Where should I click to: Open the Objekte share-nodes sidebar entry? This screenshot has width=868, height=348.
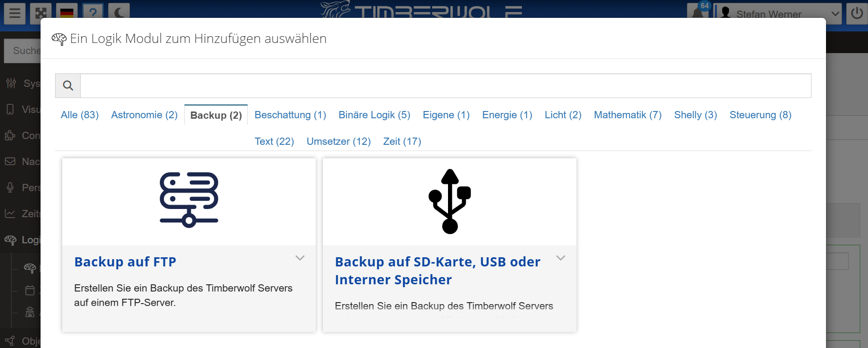(x=10, y=340)
